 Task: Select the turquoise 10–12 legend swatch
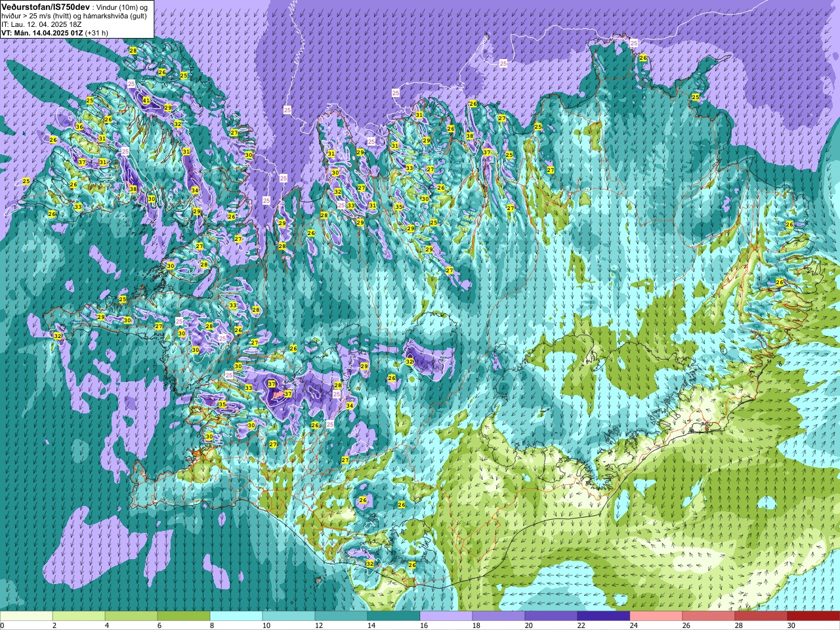click(289, 616)
